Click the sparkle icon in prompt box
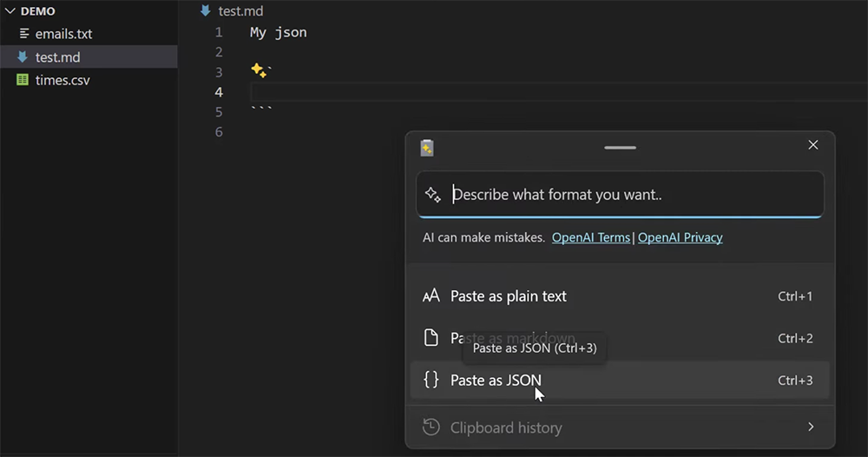Viewport: 868px width, 457px height. (x=433, y=195)
